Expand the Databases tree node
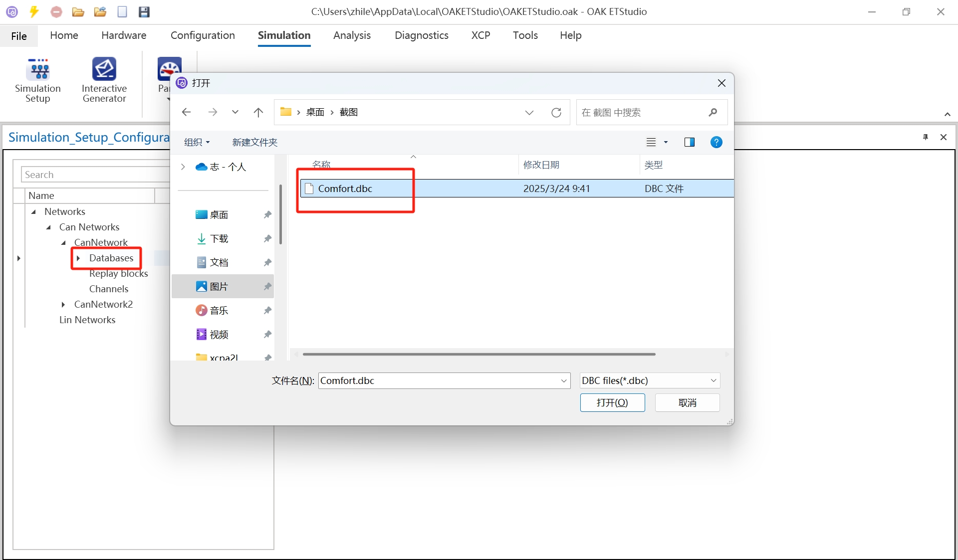Screen dimensions: 958x560 (78, 258)
